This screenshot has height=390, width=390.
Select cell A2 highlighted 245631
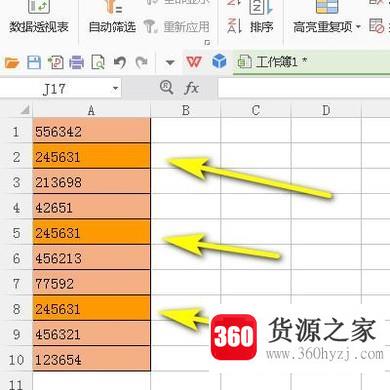coord(91,157)
